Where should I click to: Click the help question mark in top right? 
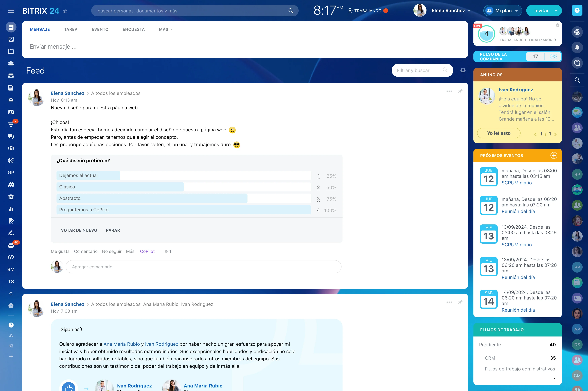coord(577,10)
